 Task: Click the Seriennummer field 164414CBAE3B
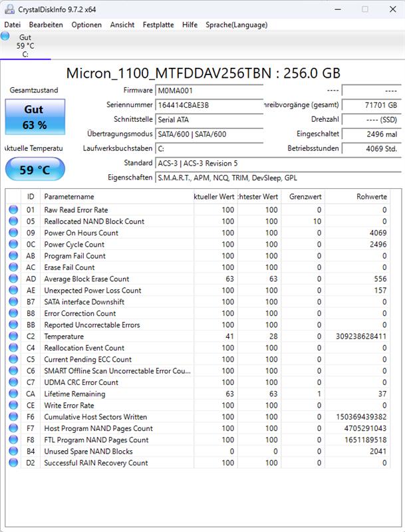209,105
